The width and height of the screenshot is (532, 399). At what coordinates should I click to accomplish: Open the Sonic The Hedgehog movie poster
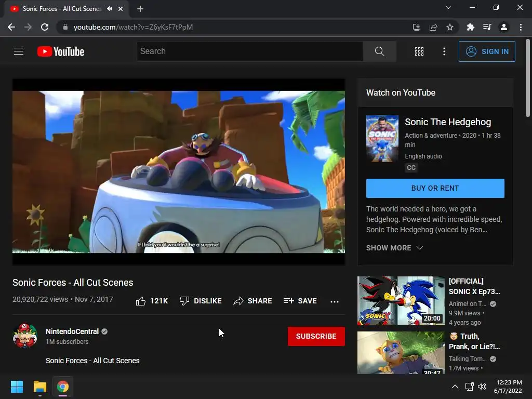[x=382, y=139]
